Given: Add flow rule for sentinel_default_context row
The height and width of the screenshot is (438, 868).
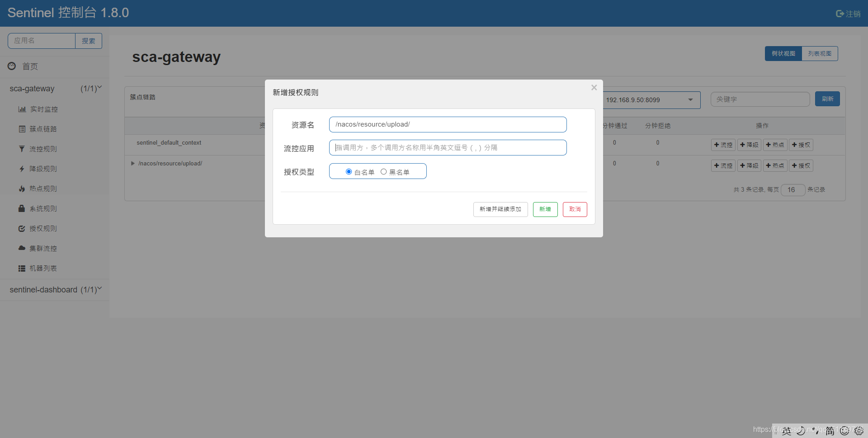Looking at the screenshot, I should click(723, 145).
